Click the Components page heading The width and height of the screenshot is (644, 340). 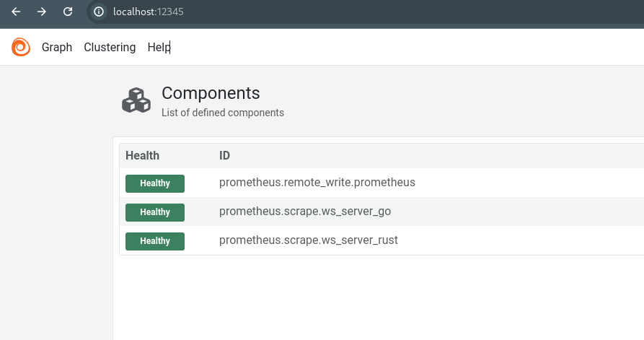[211, 93]
